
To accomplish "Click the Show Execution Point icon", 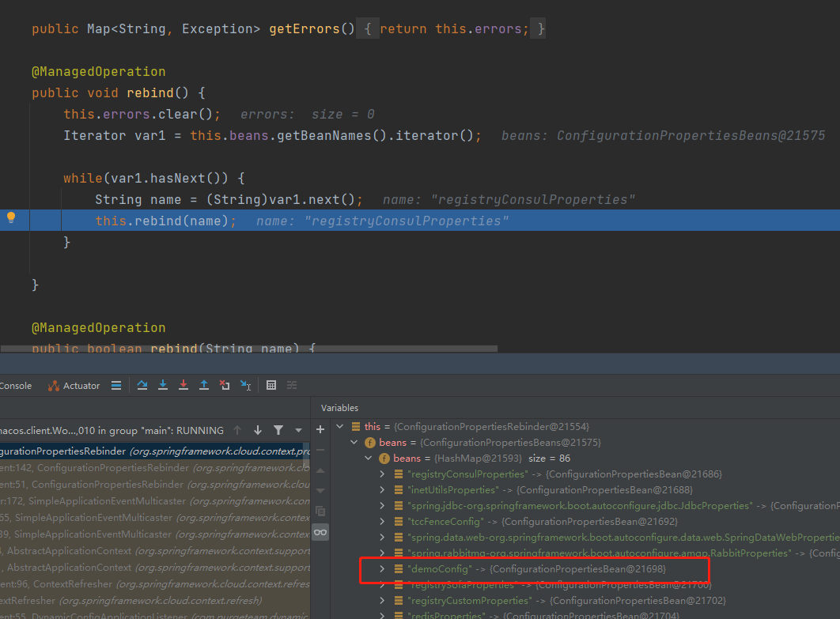I will tap(116, 385).
